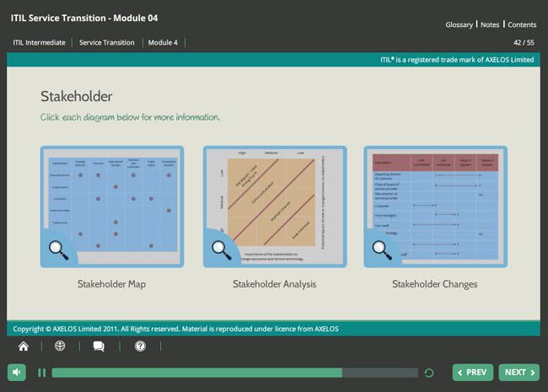This screenshot has height=392, width=548.
Task: Open the Stakeholder Changes diagram thumbnail
Action: coord(436,207)
